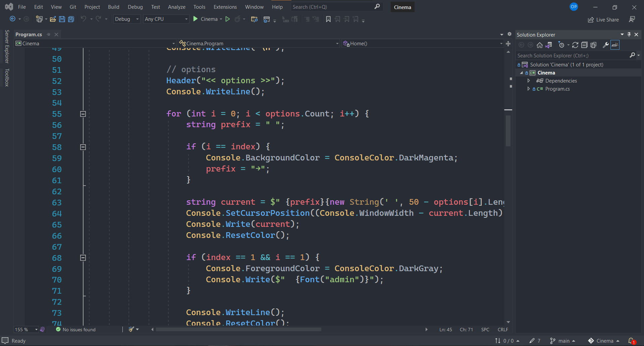Click the green Start Cinema run button
This screenshot has height=346, width=644.
(206, 19)
